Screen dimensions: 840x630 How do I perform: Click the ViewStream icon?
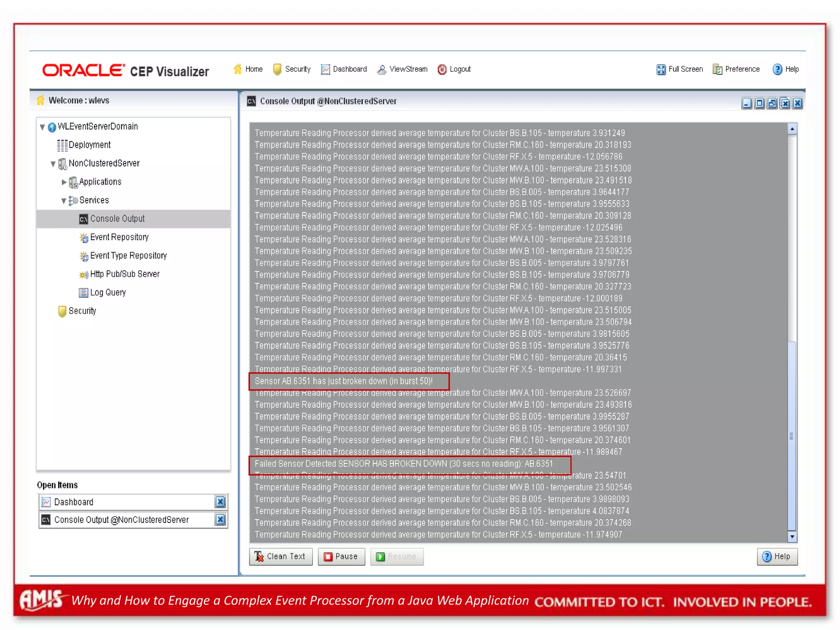pos(381,69)
